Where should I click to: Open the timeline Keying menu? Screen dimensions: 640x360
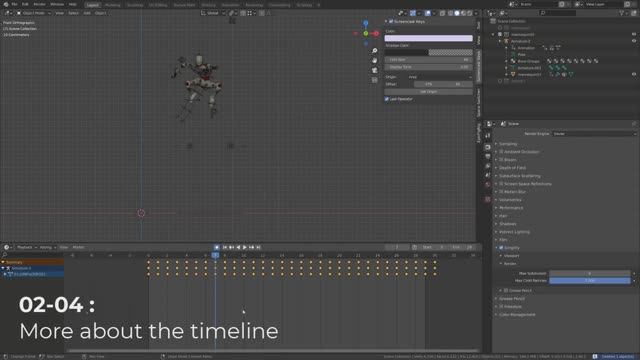click(47, 247)
